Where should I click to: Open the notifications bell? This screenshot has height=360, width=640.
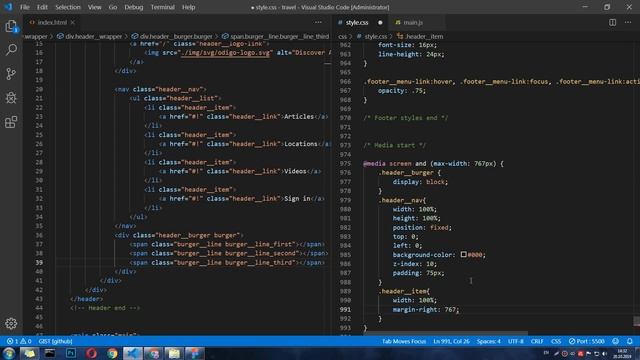point(630,341)
